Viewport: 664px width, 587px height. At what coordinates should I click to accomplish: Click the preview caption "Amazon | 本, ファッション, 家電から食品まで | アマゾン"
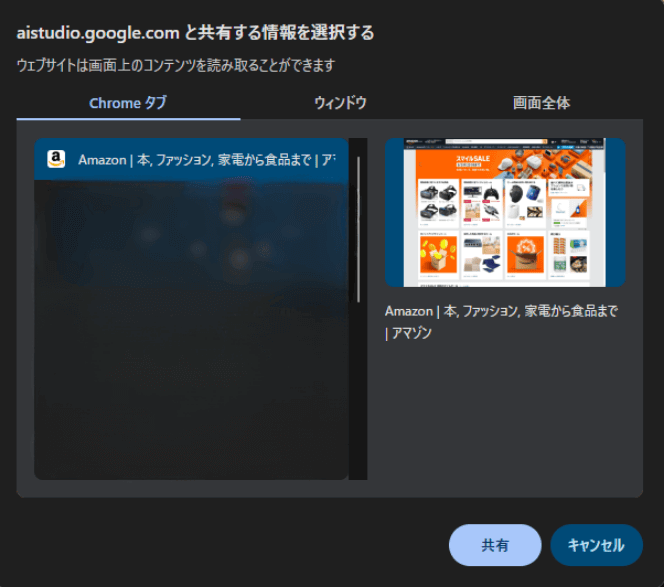point(501,322)
